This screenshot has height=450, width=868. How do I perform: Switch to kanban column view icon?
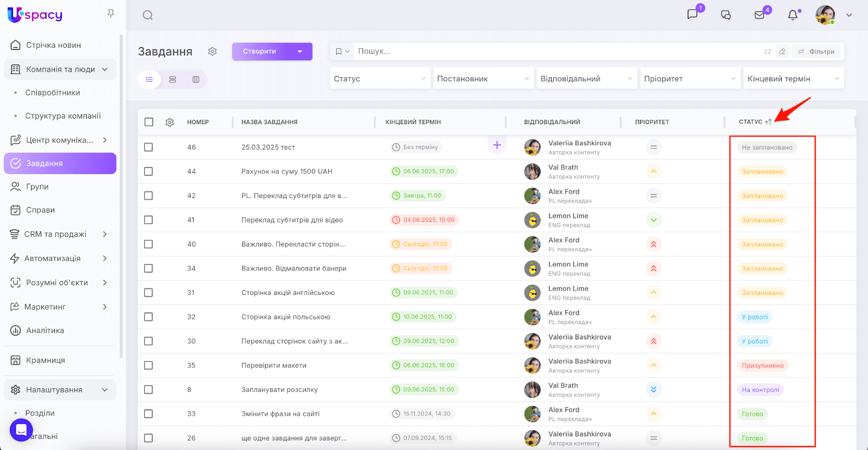pyautogui.click(x=196, y=80)
